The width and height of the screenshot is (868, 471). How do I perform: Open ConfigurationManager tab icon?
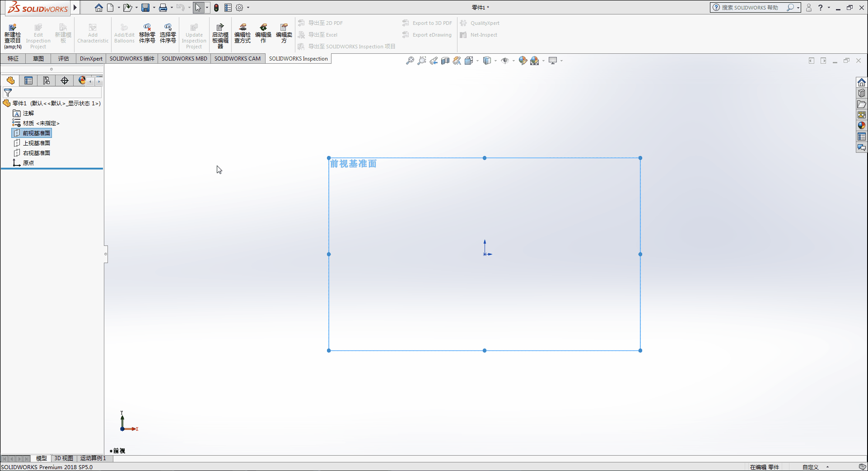[x=47, y=80]
